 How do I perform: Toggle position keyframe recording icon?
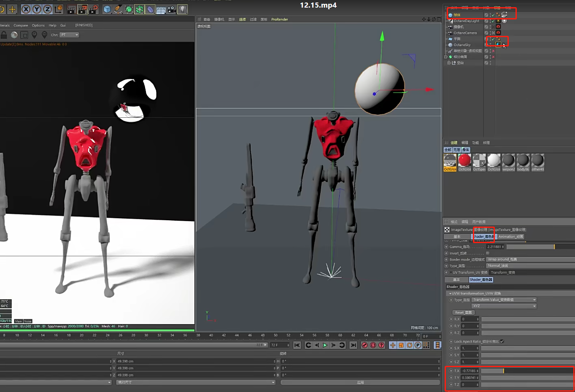tap(393, 345)
